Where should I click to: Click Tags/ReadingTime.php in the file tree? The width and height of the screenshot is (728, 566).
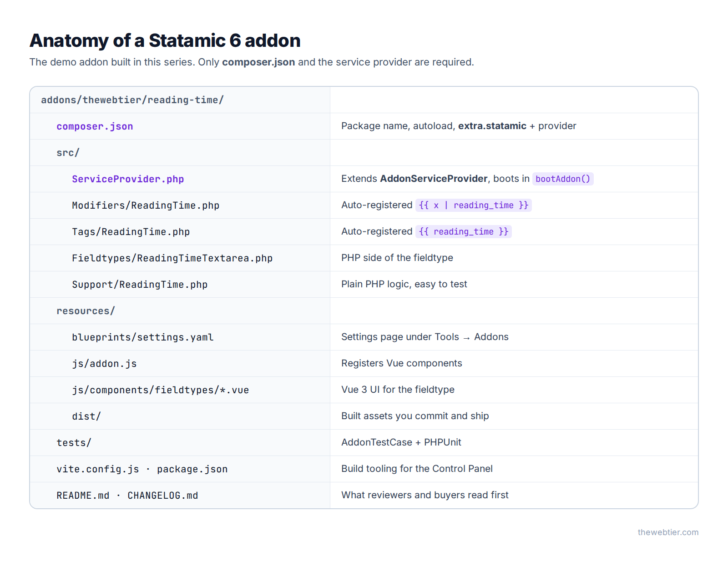(131, 232)
